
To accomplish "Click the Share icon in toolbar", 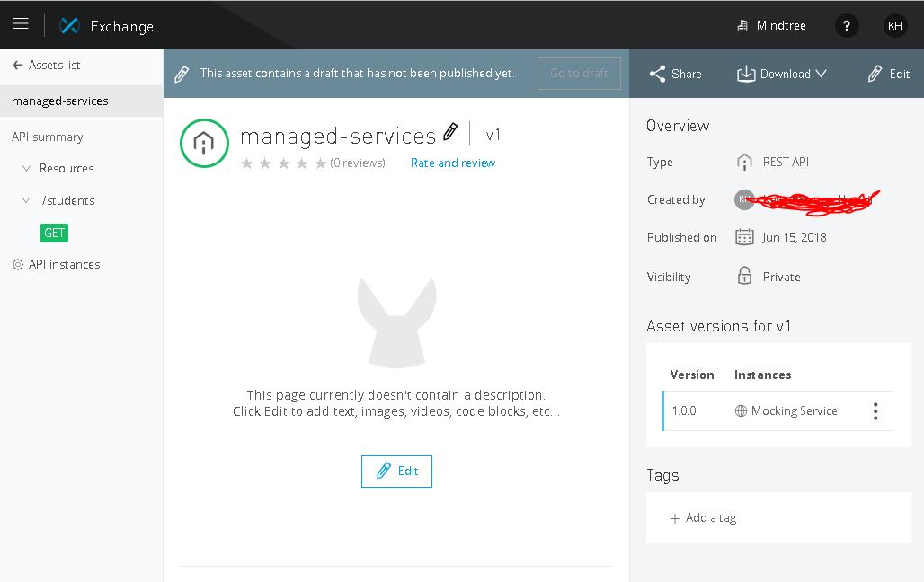I will 658,74.
